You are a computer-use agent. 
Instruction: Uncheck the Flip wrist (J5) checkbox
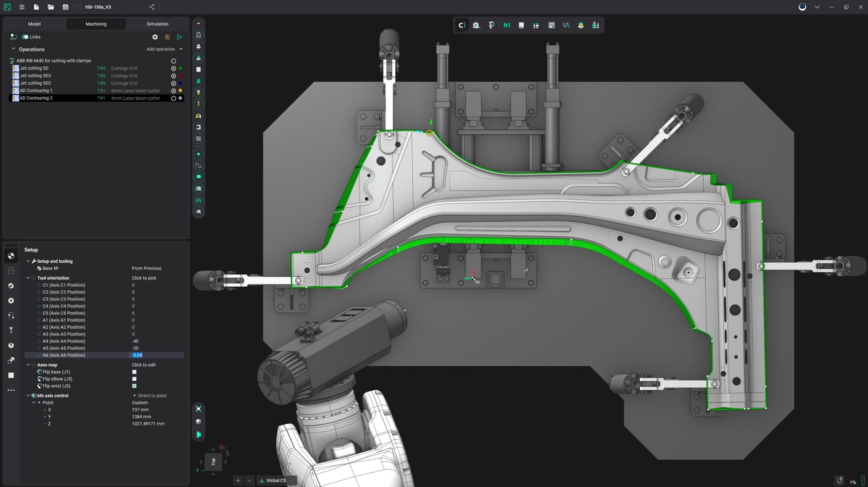pos(134,386)
